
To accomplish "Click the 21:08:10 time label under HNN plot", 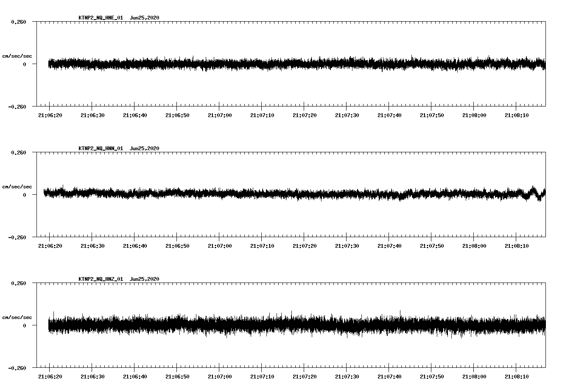I will 517,246.
